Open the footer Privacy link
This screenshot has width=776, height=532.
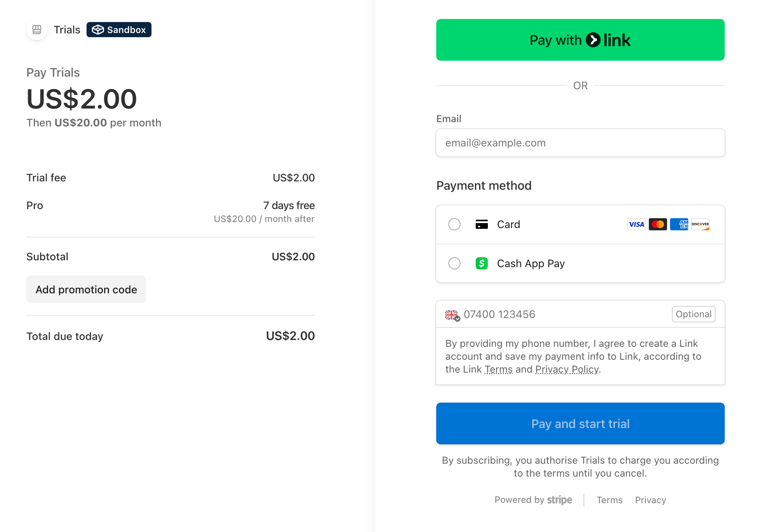tap(650, 500)
